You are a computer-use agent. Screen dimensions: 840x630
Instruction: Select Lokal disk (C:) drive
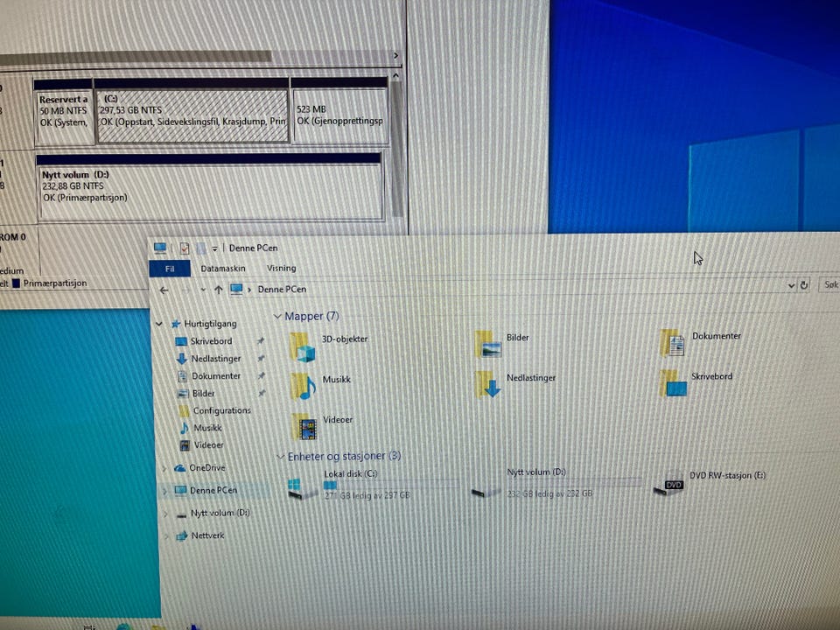[x=373, y=485]
